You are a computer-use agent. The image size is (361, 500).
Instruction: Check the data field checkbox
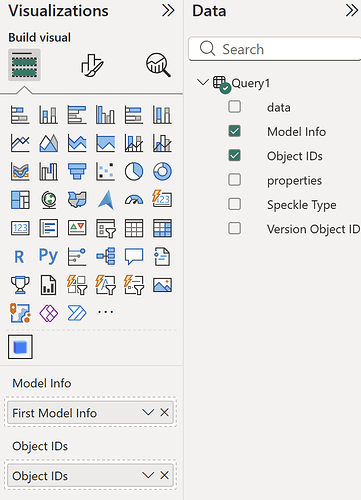tap(235, 107)
